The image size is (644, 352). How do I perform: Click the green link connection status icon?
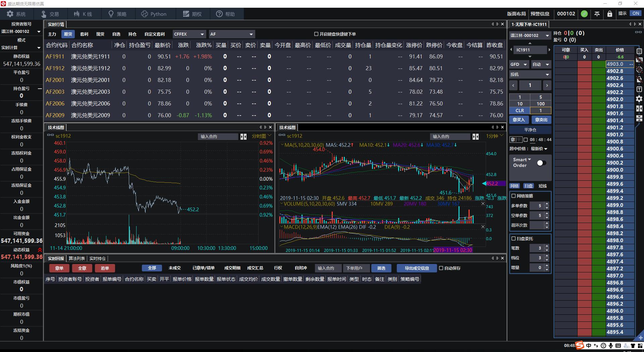click(584, 14)
